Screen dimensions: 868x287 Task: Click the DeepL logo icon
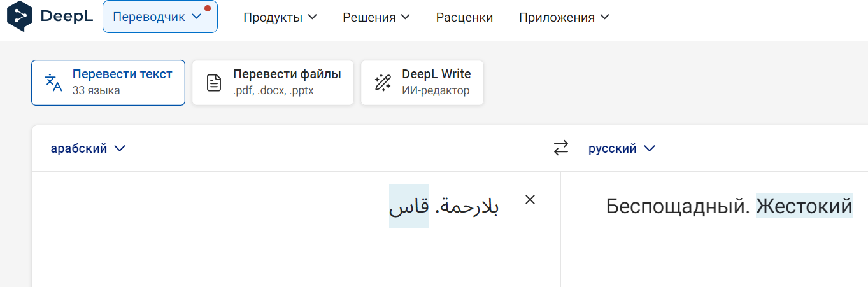coord(18,17)
